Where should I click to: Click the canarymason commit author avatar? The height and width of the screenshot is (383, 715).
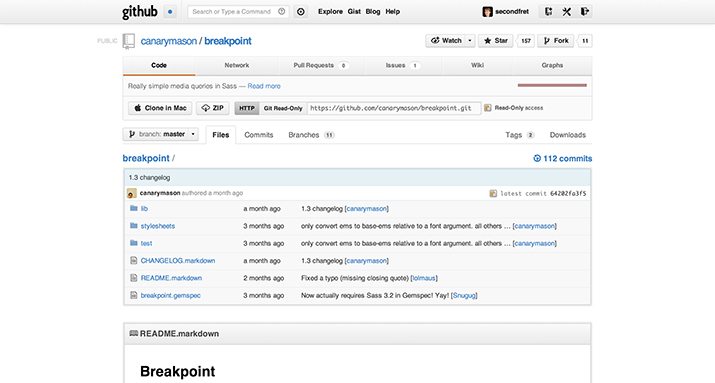pyautogui.click(x=132, y=193)
